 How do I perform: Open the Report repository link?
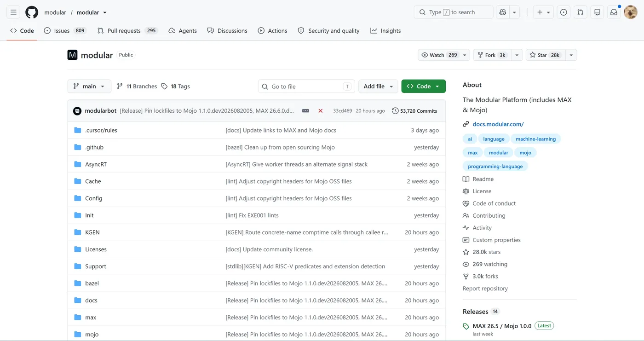point(485,289)
